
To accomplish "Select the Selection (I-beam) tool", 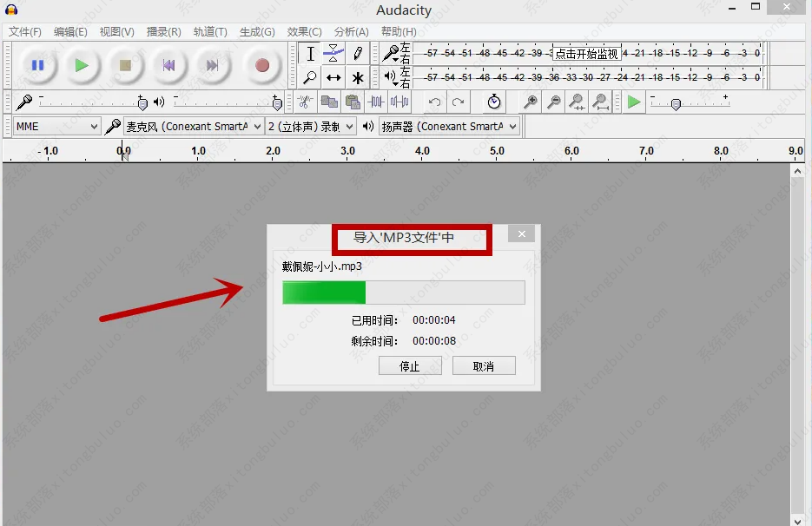I will pyautogui.click(x=310, y=53).
